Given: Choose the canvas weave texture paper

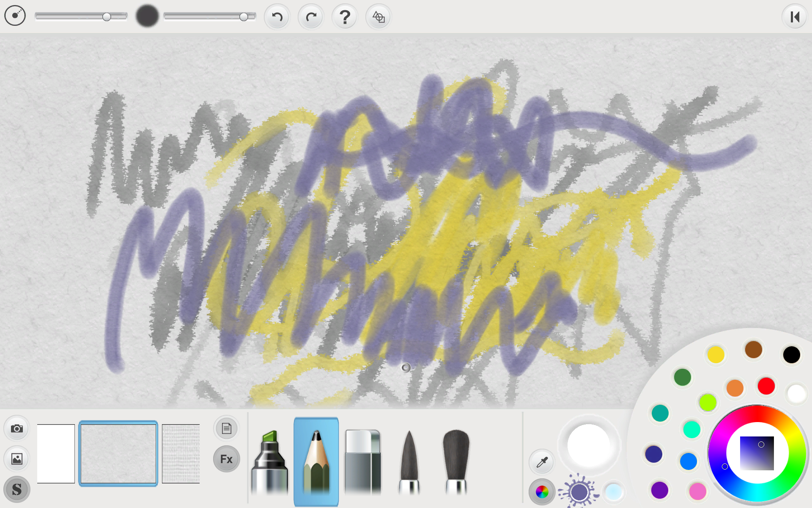Looking at the screenshot, I should pyautogui.click(x=181, y=453).
